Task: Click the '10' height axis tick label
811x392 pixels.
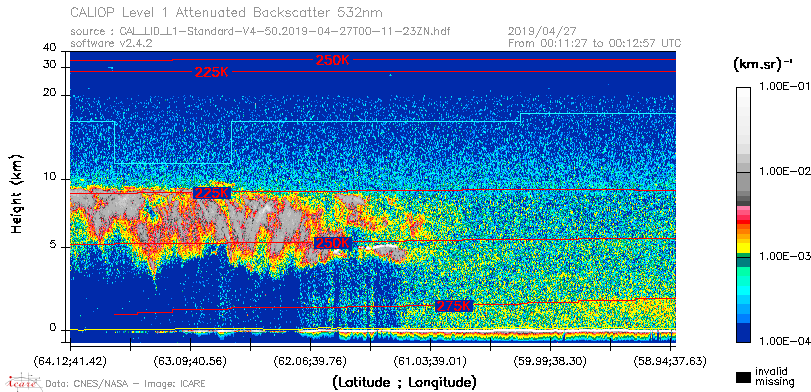Action: click(x=50, y=177)
